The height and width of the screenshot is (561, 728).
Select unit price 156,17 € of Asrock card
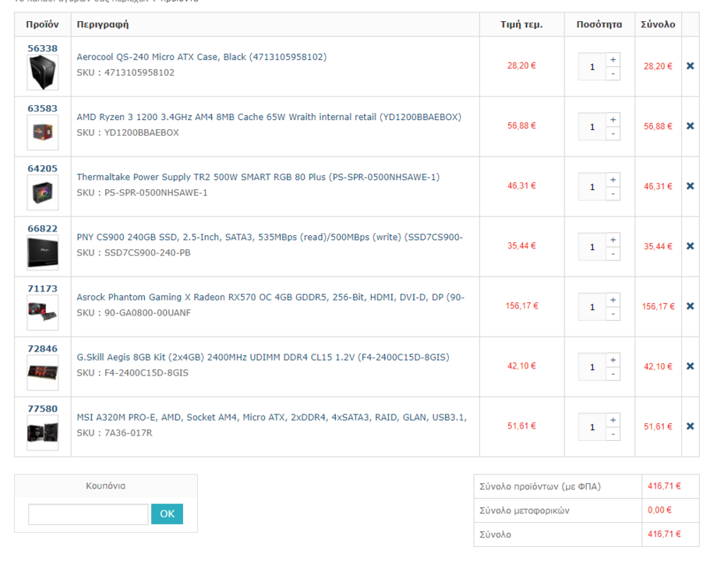pyautogui.click(x=522, y=305)
